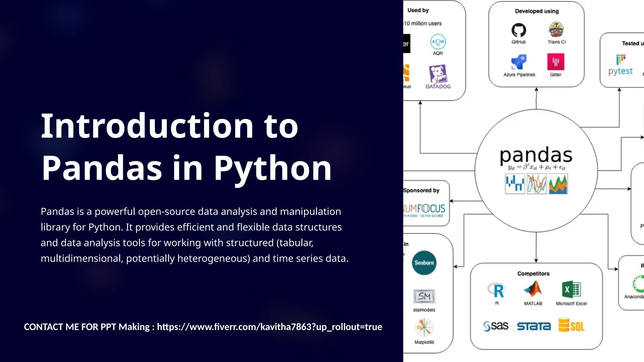Open the fiverr.com contact link
Screen dimensions: 644x362
point(269,327)
